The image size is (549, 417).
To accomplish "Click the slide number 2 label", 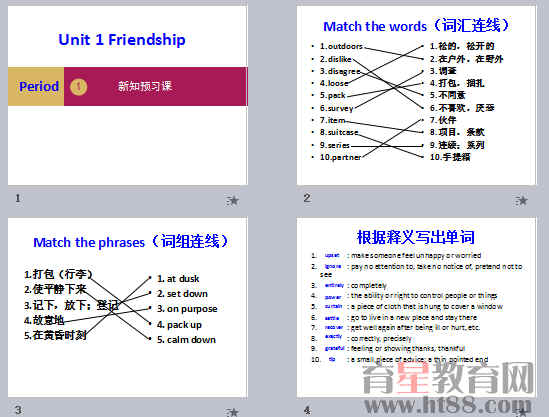I will pos(307,198).
